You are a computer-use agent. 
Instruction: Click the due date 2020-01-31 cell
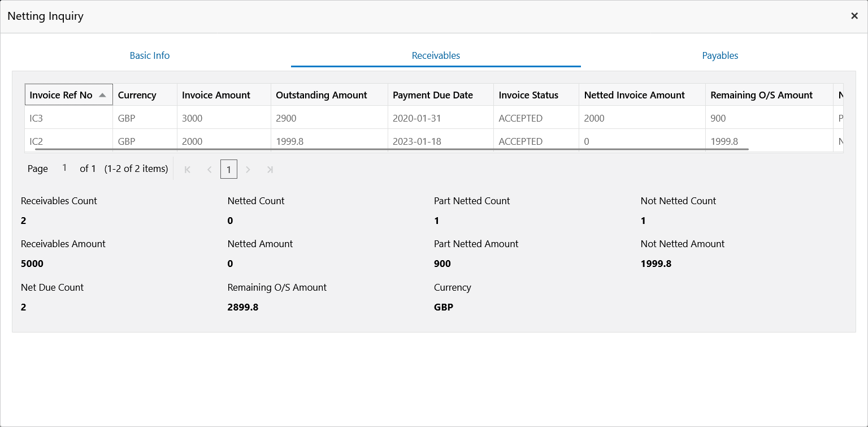coord(440,118)
